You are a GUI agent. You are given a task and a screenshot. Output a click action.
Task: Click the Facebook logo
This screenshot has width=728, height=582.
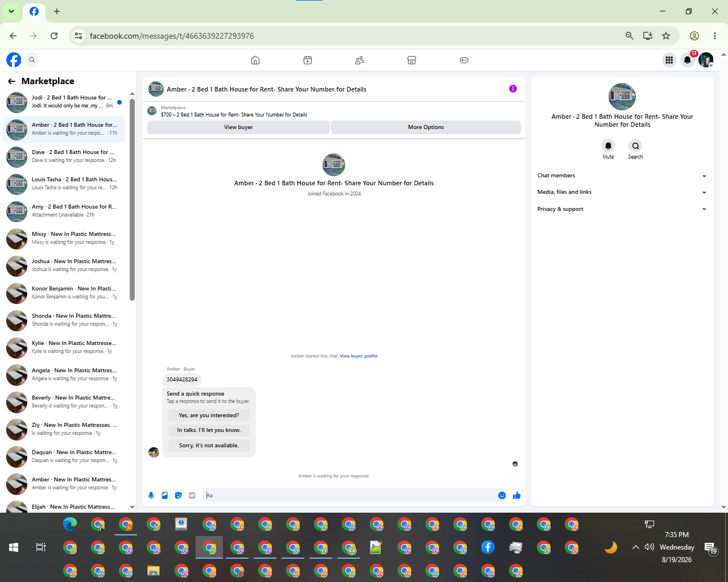coord(14,60)
